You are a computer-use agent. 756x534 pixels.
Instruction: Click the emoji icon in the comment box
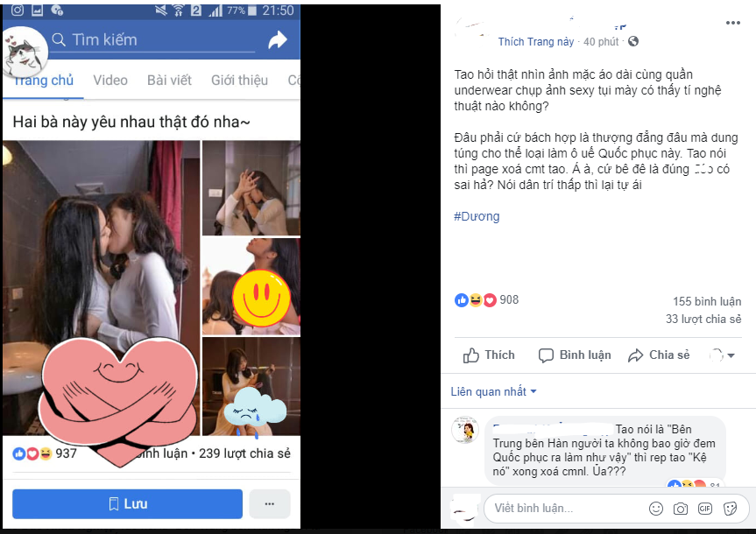click(x=656, y=509)
